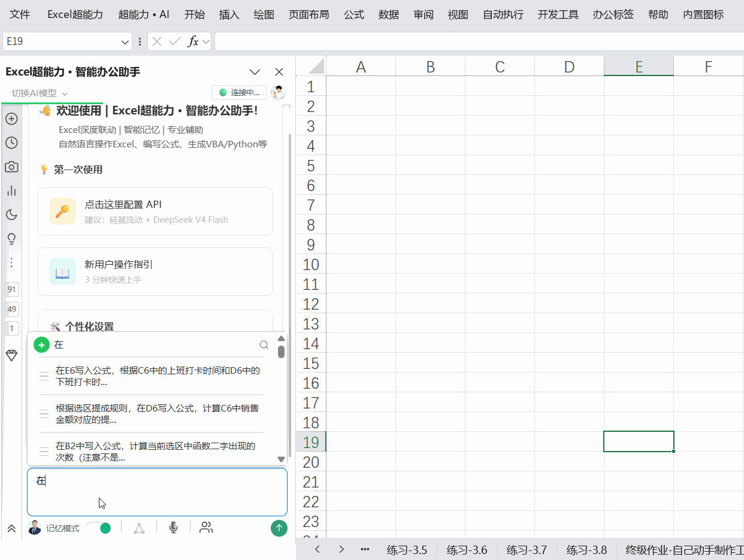
Task: Click the diamond premium icon in sidebar
Action: coord(11,355)
